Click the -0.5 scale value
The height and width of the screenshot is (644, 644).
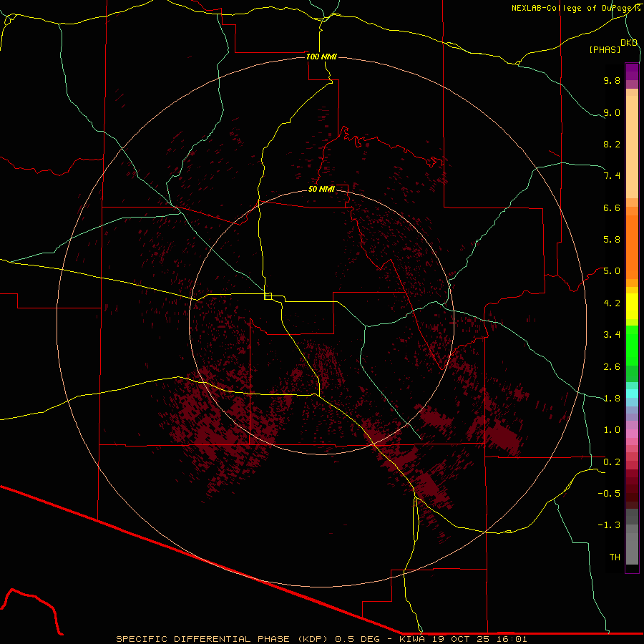click(609, 494)
